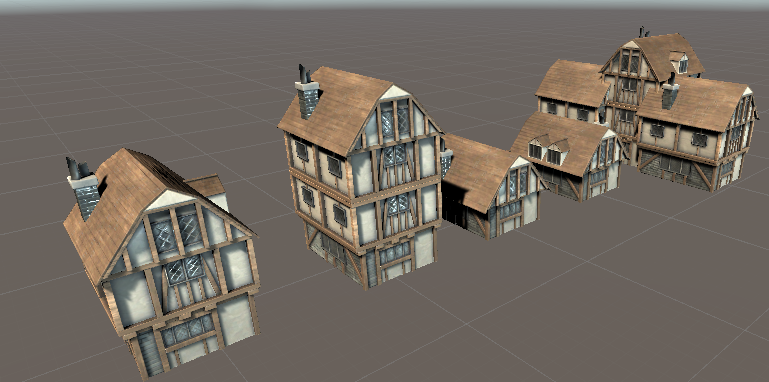Select the chimney atop the tallest rear house
Image resolution: width=769 pixels, height=382 pixels.
coord(643,32)
